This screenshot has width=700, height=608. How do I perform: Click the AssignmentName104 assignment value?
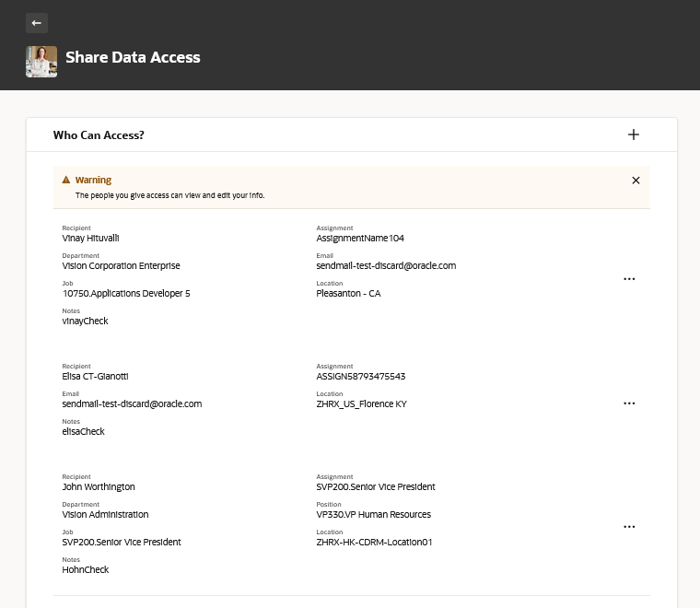click(360, 238)
